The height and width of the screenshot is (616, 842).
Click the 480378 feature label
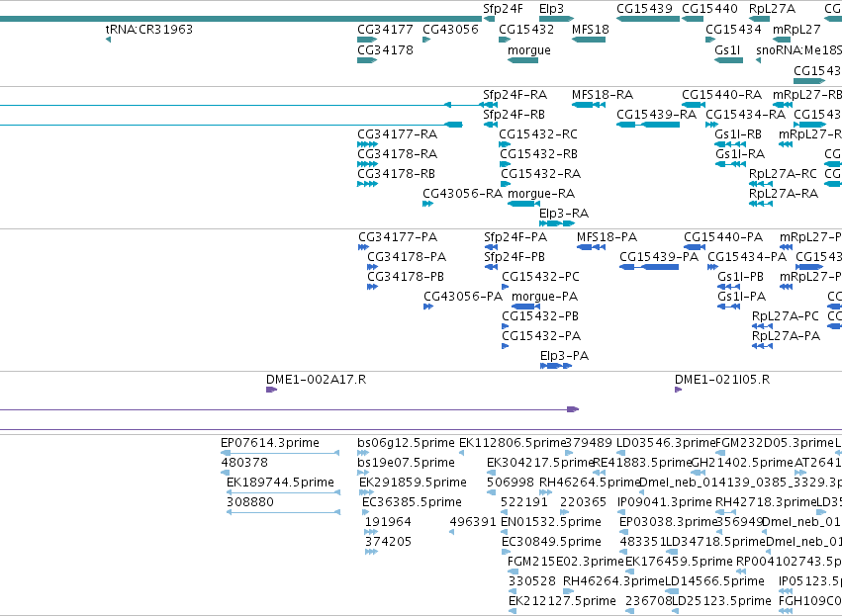pos(244,463)
